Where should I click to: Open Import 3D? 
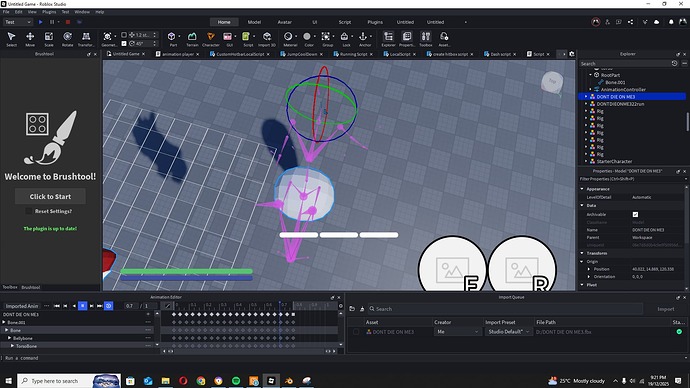[267, 39]
